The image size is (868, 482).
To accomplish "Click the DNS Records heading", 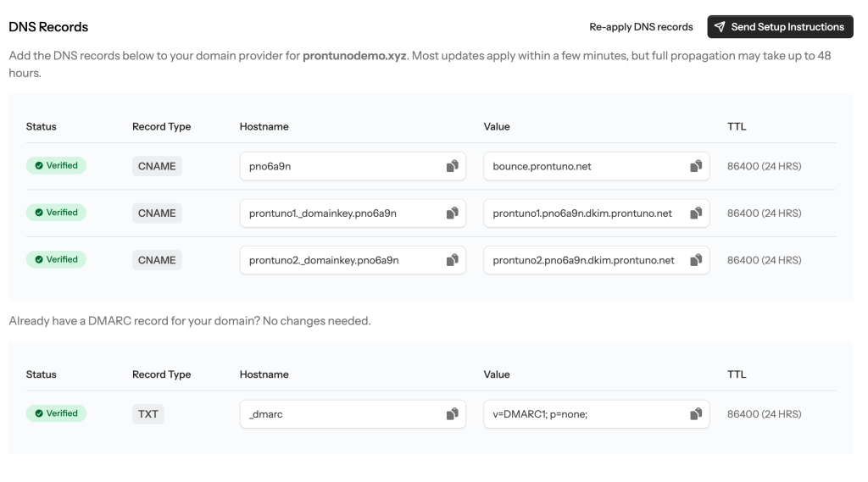I will [48, 27].
